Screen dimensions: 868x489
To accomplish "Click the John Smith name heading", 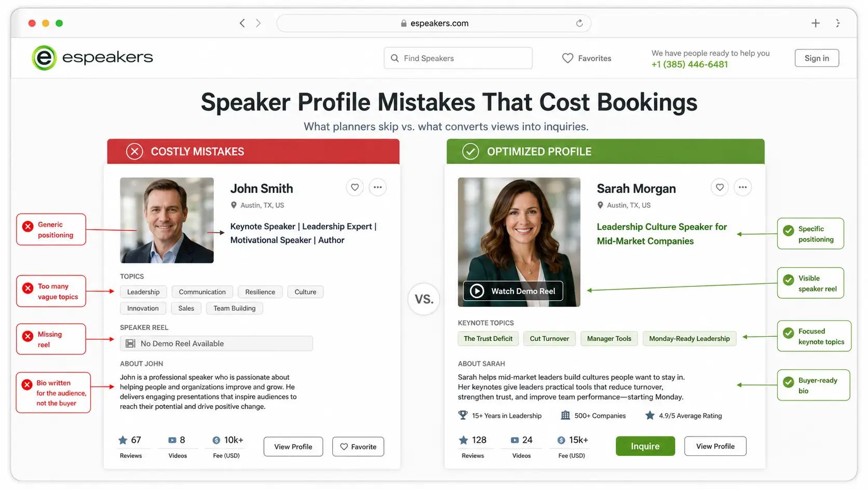I will tap(262, 189).
